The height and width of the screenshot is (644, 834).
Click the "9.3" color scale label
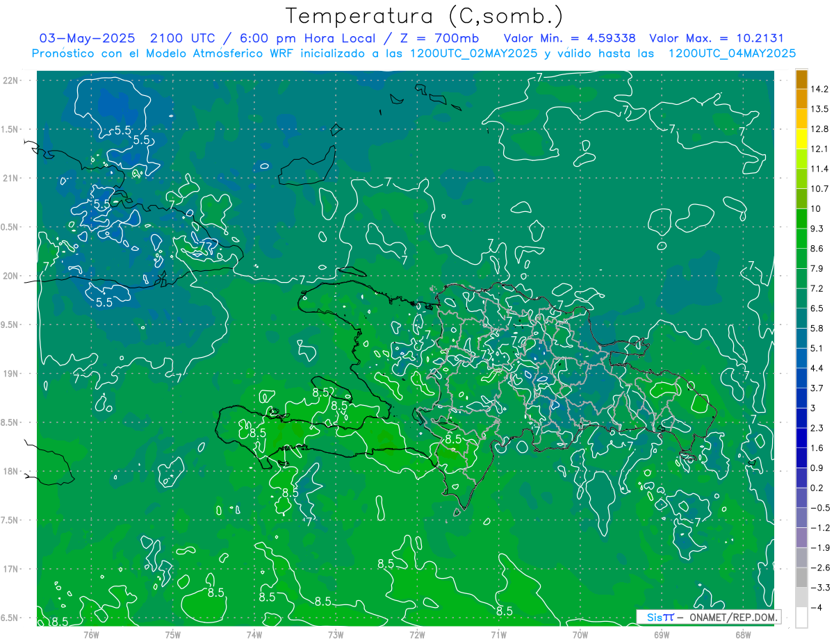[x=818, y=229]
